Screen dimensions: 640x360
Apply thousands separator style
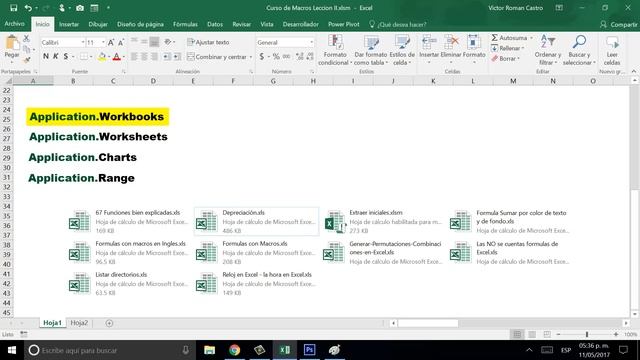[x=287, y=57]
